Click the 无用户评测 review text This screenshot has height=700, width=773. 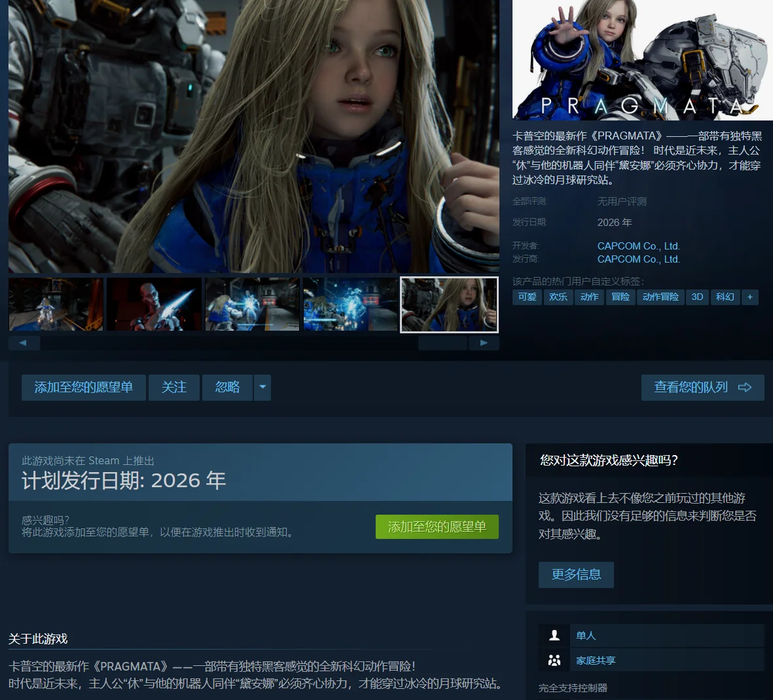(622, 201)
